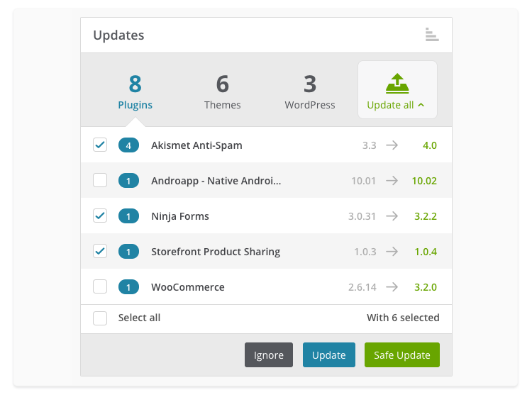Viewport: 532px width, 402px height.
Task: Click the arrow icon in the Ninja Forms row
Action: coord(392,216)
